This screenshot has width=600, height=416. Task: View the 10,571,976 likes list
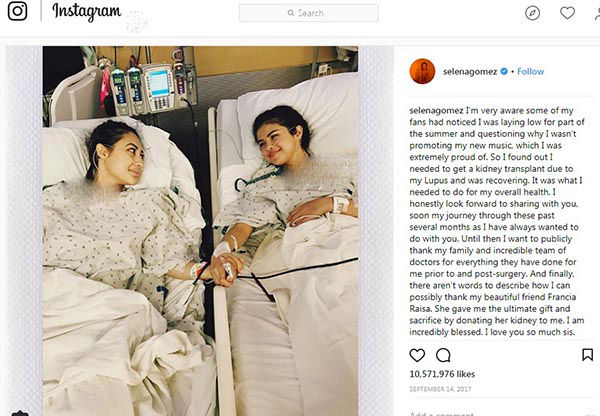(x=442, y=374)
